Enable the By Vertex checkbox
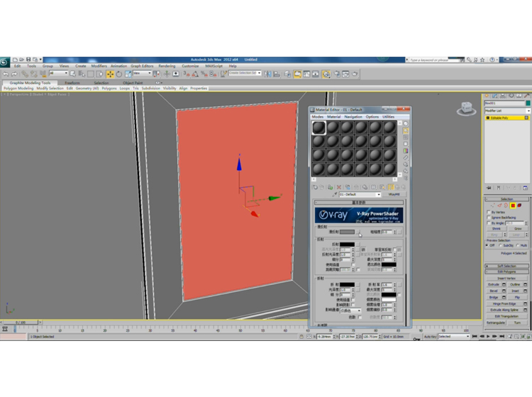This screenshot has width=532, height=397. click(x=489, y=212)
